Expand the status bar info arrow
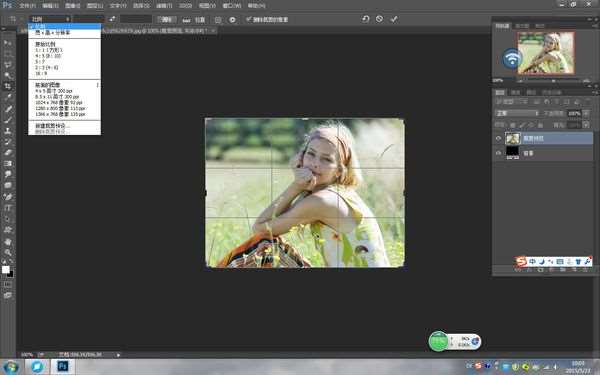This screenshot has height=375, width=600. coord(118,355)
